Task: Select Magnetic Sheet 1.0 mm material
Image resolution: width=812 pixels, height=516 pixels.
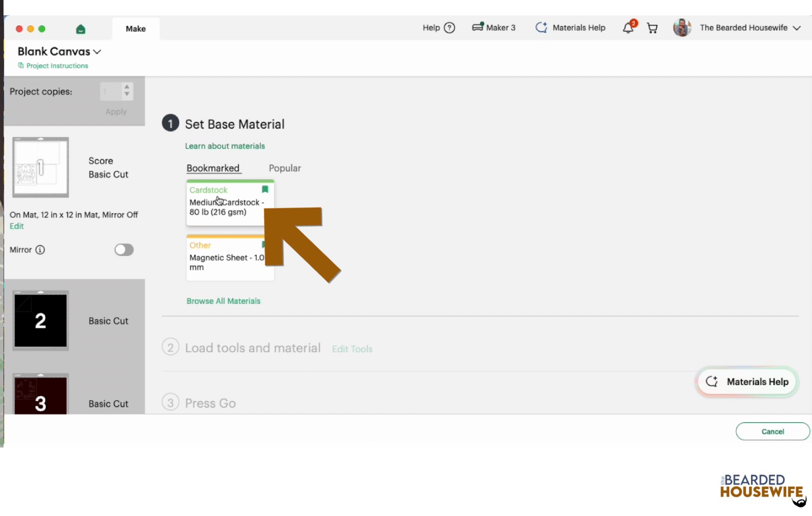Action: click(x=230, y=258)
